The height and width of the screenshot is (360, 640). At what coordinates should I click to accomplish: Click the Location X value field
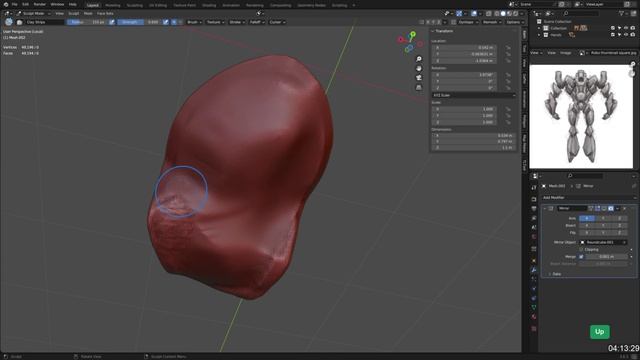coord(464,47)
